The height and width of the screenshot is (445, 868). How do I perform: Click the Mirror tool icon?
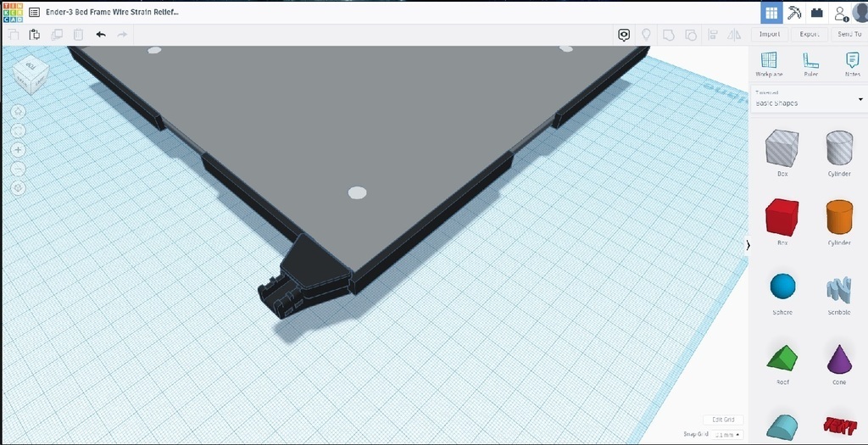tap(734, 35)
